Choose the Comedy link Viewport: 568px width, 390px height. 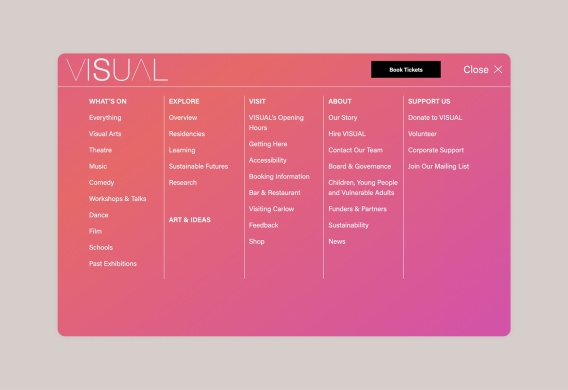click(101, 183)
